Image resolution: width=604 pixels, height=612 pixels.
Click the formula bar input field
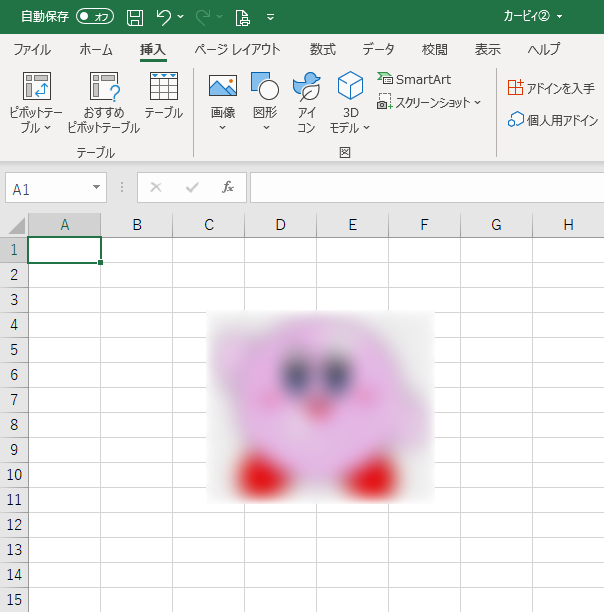[x=427, y=188]
